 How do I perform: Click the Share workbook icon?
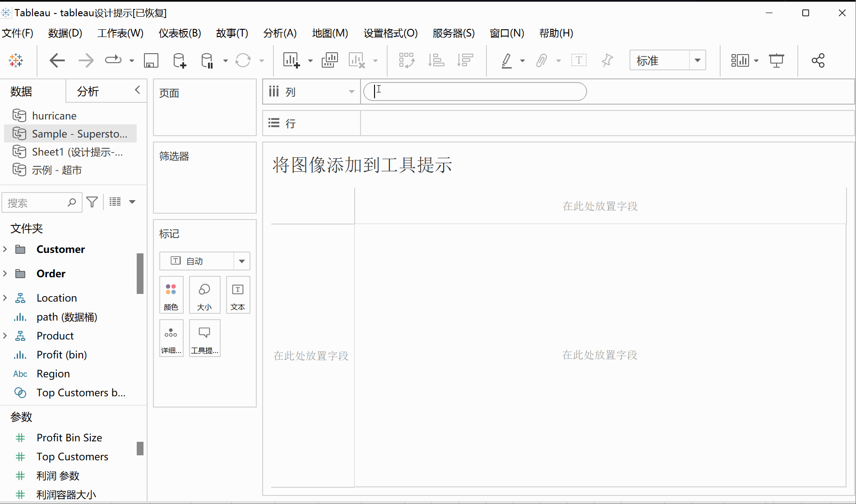point(818,60)
